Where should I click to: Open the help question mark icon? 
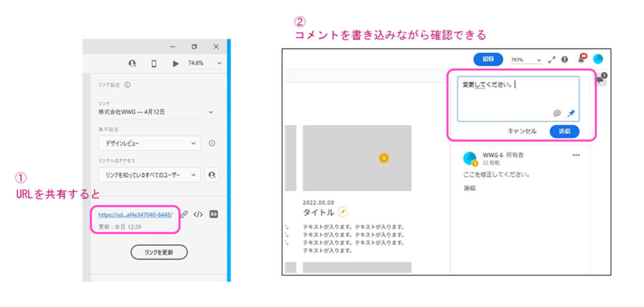565,59
